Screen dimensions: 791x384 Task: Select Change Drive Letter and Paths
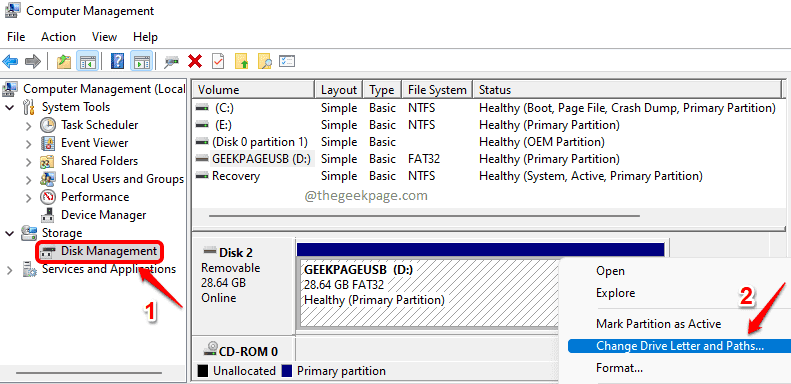coord(680,346)
